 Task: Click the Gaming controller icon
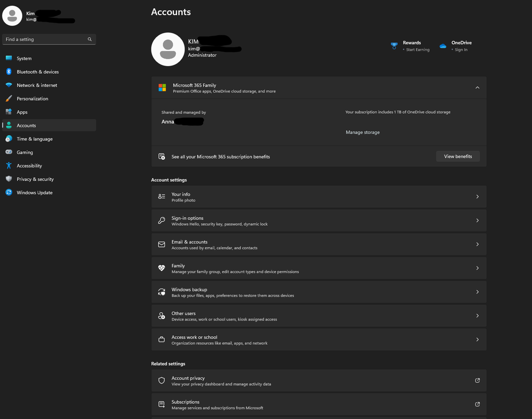click(9, 152)
